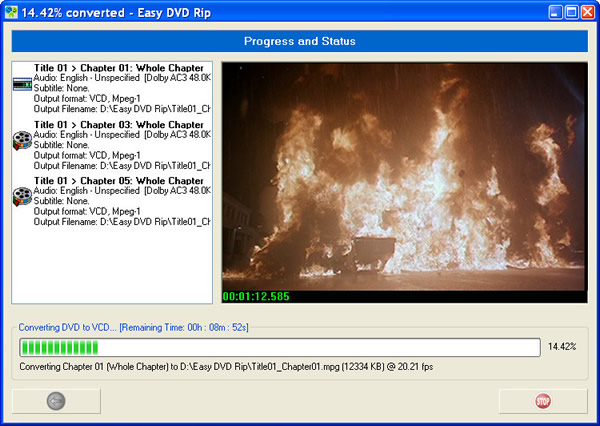The image size is (600, 426).
Task: Click the 14.42% percentage label
Action: pos(562,347)
